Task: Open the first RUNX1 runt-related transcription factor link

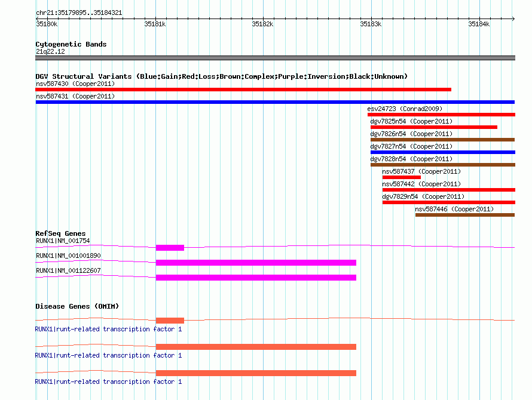Action: tap(109, 329)
